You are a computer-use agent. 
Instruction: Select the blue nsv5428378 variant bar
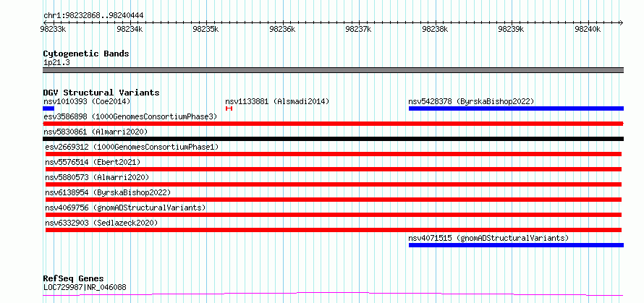coord(516,108)
